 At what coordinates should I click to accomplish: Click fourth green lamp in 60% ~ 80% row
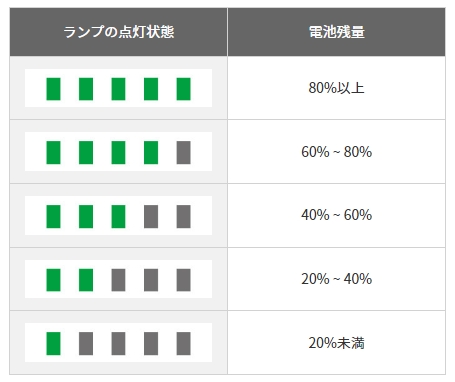[151, 153]
